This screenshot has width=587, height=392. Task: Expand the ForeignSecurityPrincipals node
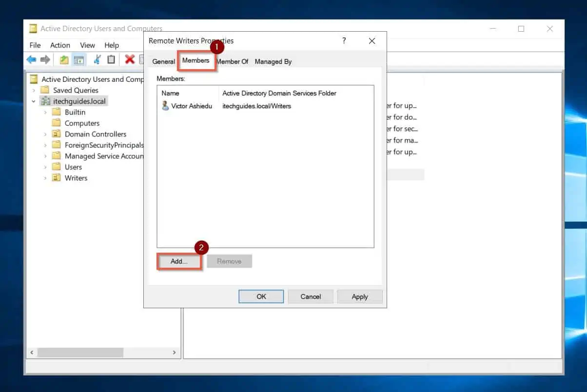click(x=45, y=145)
